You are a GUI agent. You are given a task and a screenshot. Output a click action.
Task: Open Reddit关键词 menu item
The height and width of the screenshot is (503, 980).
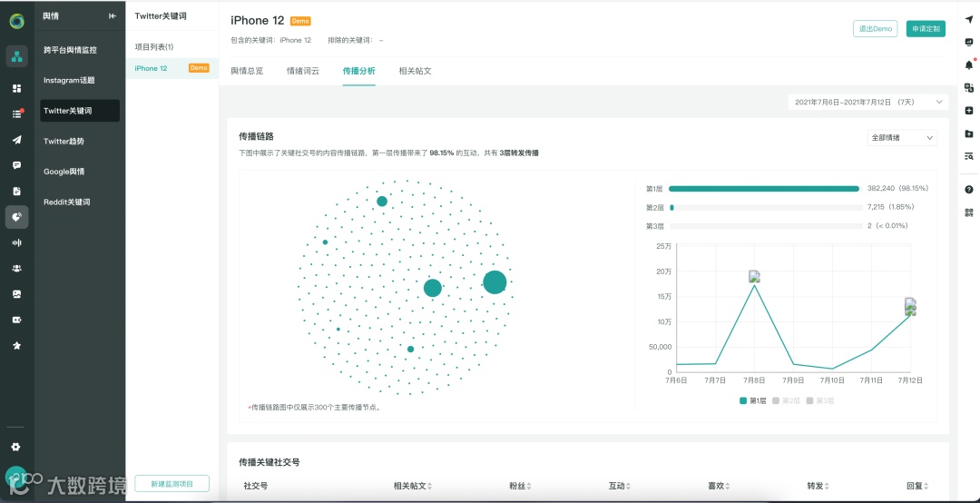click(79, 202)
